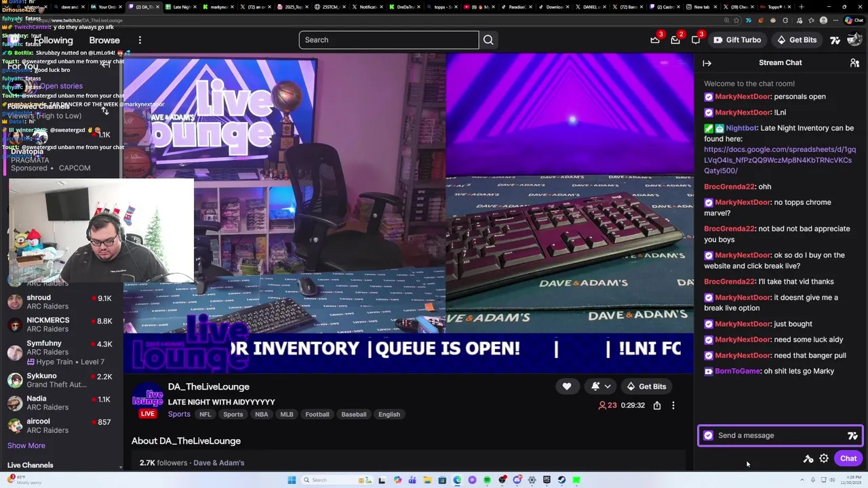Open the Windows Start menu
Viewport: 868px width, 488px height.
(x=292, y=480)
